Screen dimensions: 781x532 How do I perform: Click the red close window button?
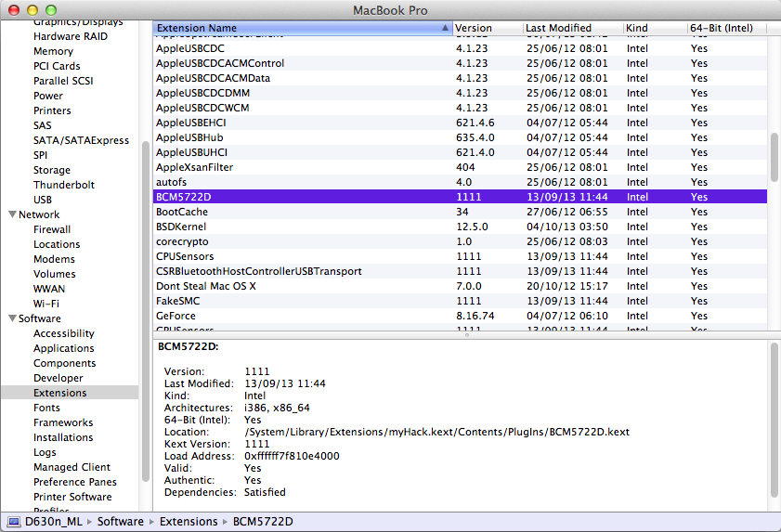(15, 10)
